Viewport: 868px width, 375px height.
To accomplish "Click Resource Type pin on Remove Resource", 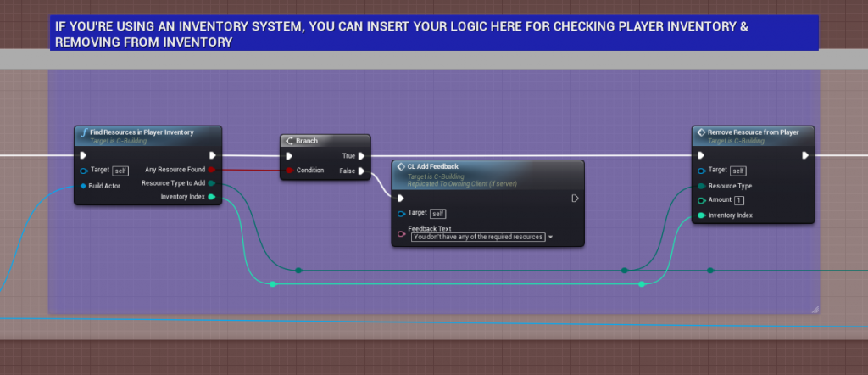I will coord(701,186).
